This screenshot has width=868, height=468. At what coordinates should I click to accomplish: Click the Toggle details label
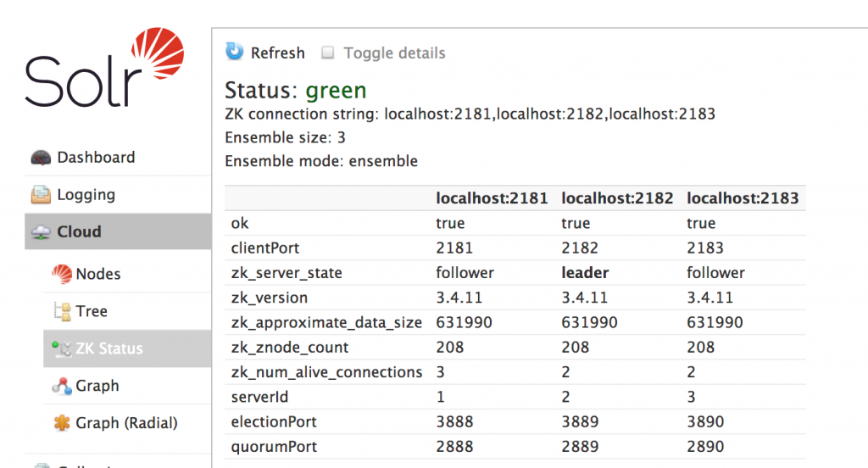tap(394, 53)
